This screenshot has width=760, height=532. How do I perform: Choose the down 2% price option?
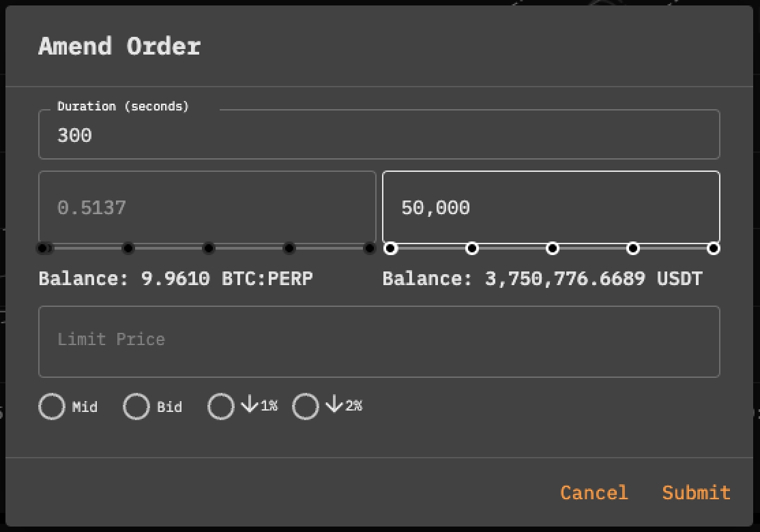click(306, 407)
